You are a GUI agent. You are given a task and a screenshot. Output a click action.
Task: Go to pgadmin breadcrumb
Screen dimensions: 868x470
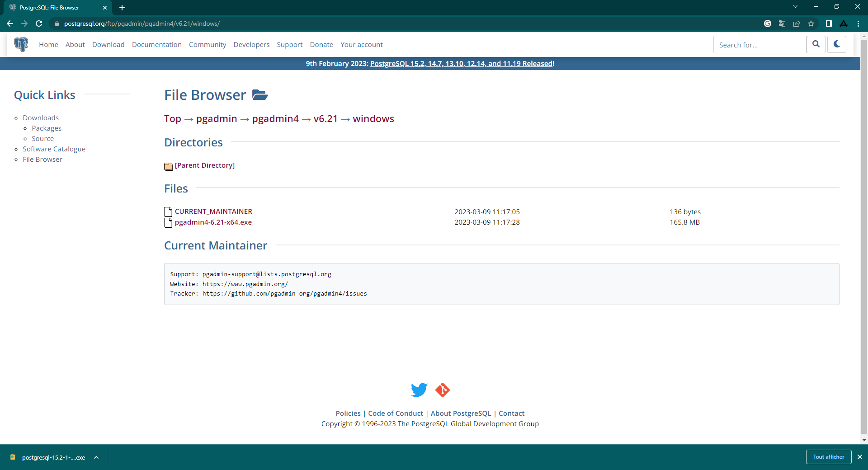pyautogui.click(x=217, y=118)
